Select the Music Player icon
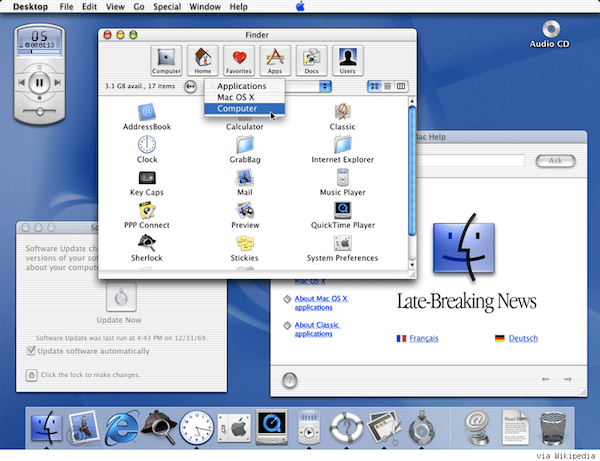The width and height of the screenshot is (600, 461). click(x=342, y=178)
